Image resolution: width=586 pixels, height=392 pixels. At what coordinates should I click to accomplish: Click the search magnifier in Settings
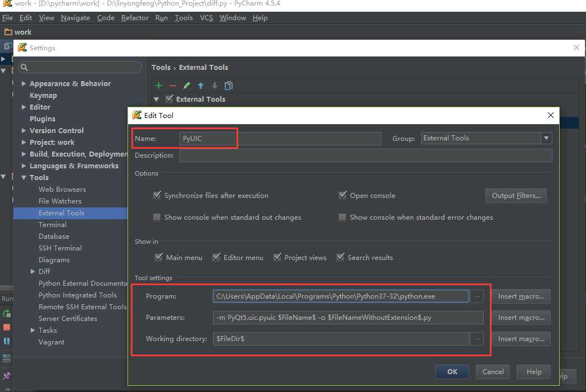[24, 67]
